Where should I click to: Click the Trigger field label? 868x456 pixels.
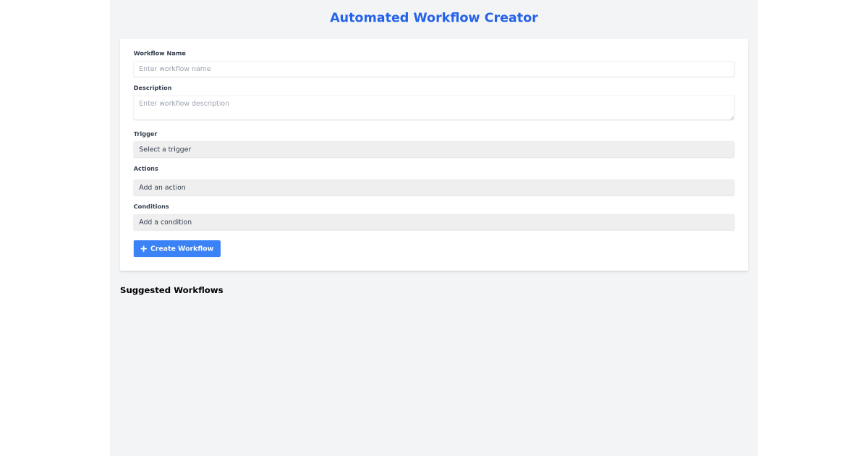[145, 133]
